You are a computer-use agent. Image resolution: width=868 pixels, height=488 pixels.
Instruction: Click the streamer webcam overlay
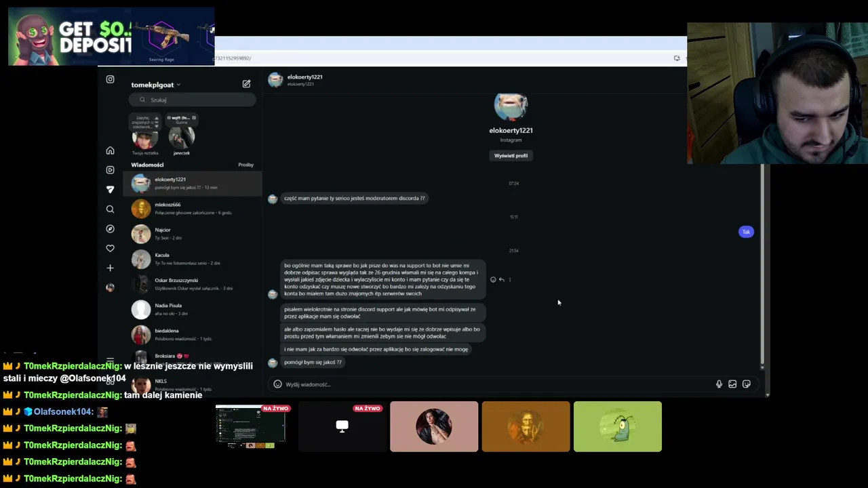(777, 94)
